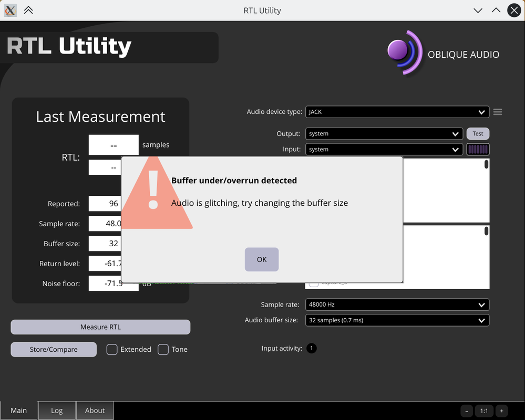
Task: Click the Buffer size value field showing 32
Action: pos(105,244)
